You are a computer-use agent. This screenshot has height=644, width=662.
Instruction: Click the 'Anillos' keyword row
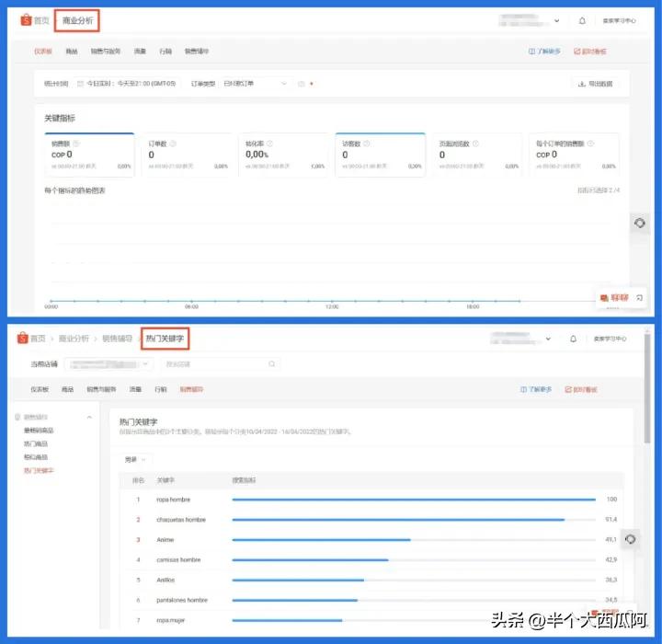click(x=371, y=580)
